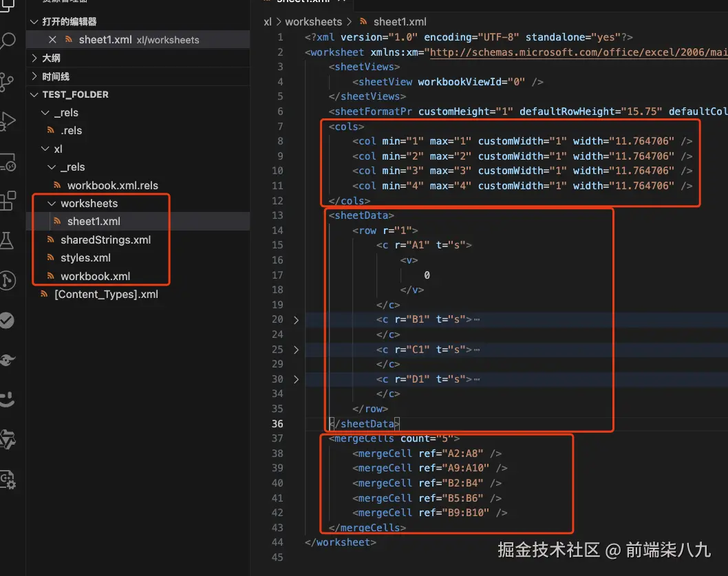The height and width of the screenshot is (576, 728).
Task: Click the file icon in the sheet1.xml breadcrumb
Action: click(363, 21)
